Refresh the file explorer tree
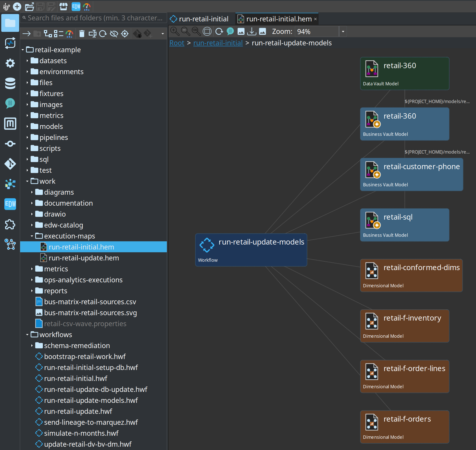Image resolution: width=476 pixels, height=450 pixels. point(103,34)
